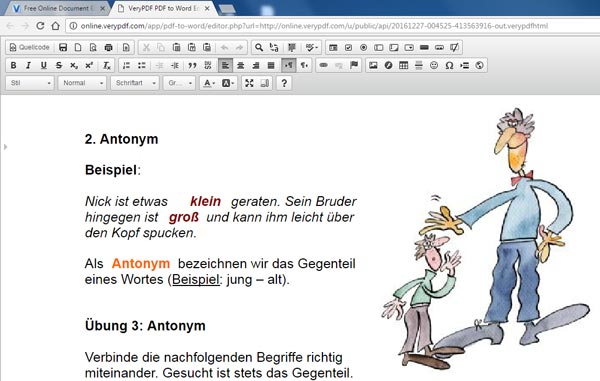Image resolution: width=600 pixels, height=381 pixels.
Task: Insert a numbered list
Action: tap(126, 65)
